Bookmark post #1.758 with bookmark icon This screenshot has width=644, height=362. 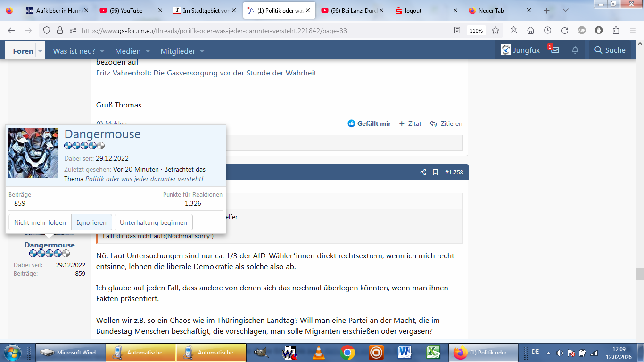436,173
